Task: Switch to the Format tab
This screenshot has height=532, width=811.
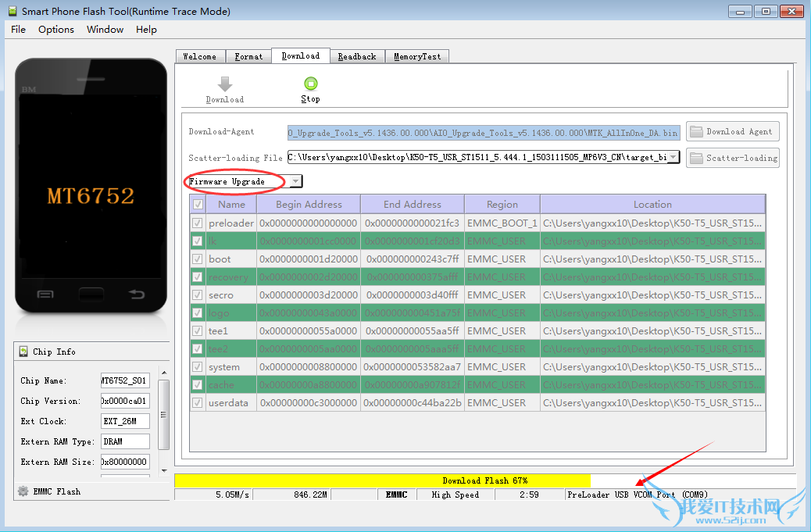Action: tap(248, 56)
